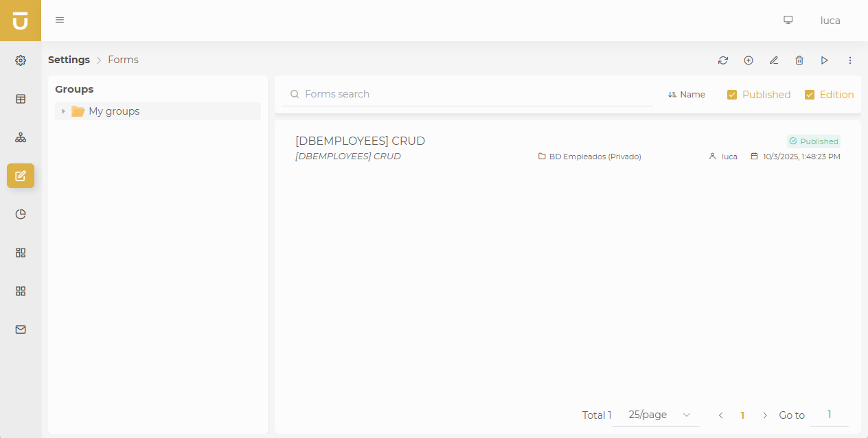Open the luca user menu
The height and width of the screenshot is (438, 868).
830,21
